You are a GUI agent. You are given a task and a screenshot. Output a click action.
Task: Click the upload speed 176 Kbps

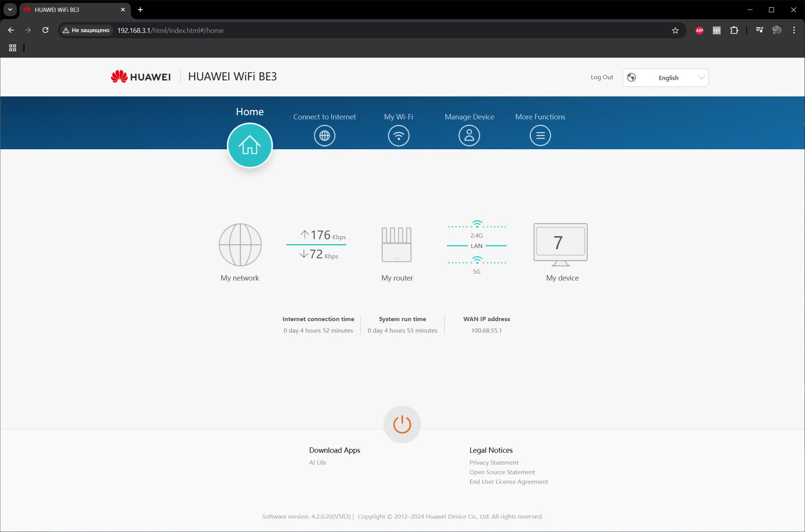pos(323,235)
